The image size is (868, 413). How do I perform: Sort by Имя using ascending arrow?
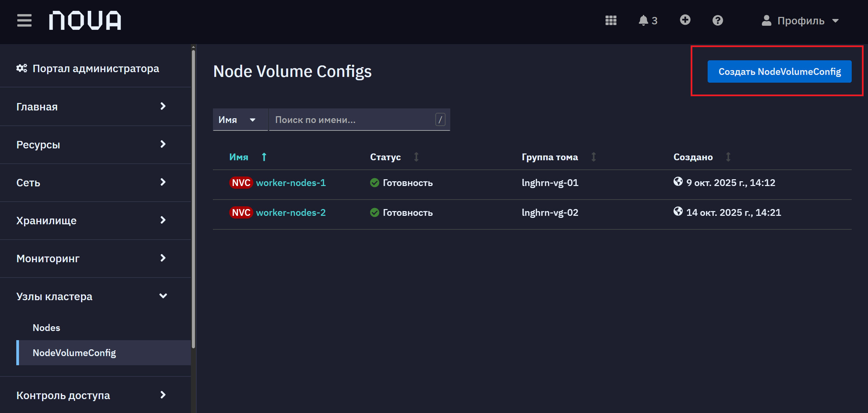[x=264, y=157]
